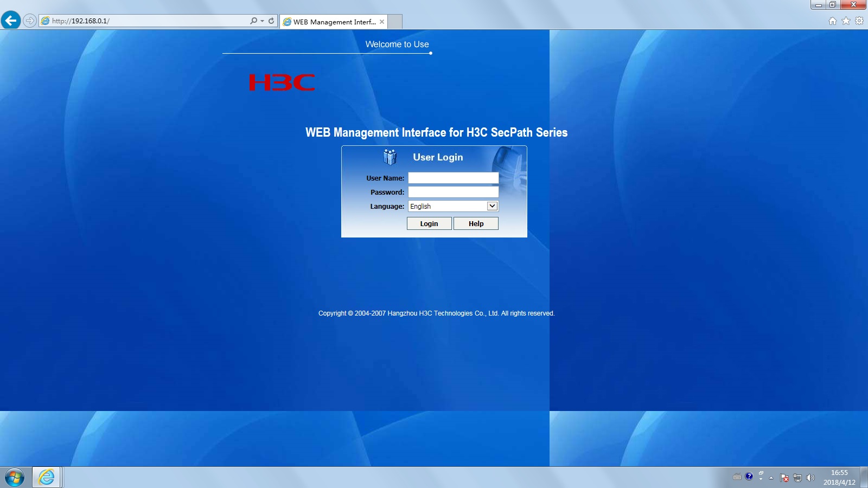Viewport: 868px width, 488px height.
Task: Restore down the Internet Explorer window
Action: point(833,5)
